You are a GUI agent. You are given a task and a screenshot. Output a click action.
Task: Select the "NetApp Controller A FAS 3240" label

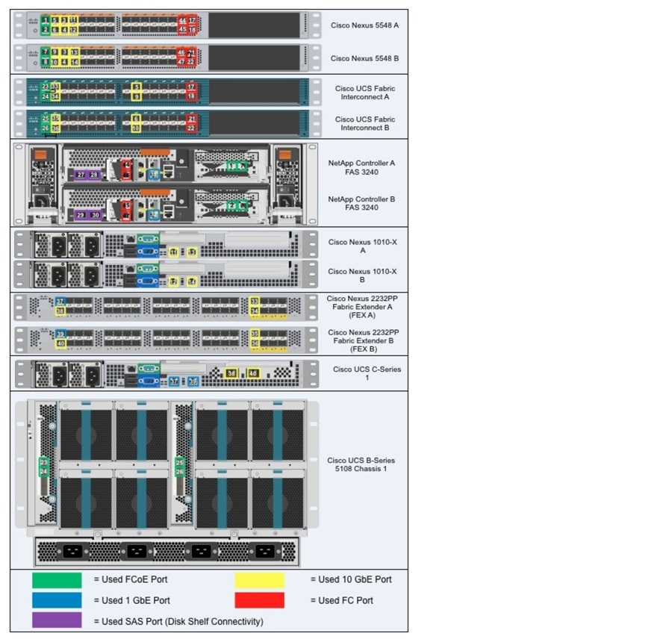click(361, 167)
